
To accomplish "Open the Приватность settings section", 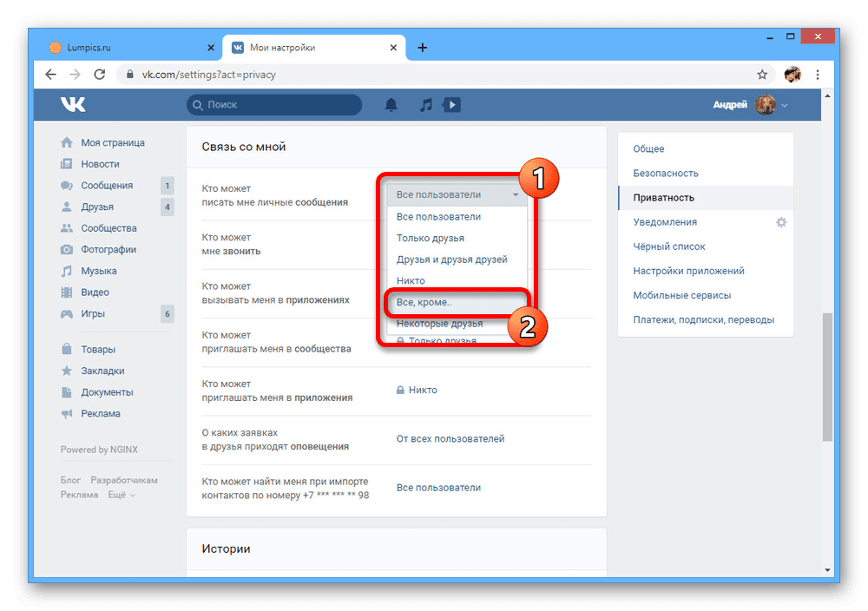I will click(706, 198).
